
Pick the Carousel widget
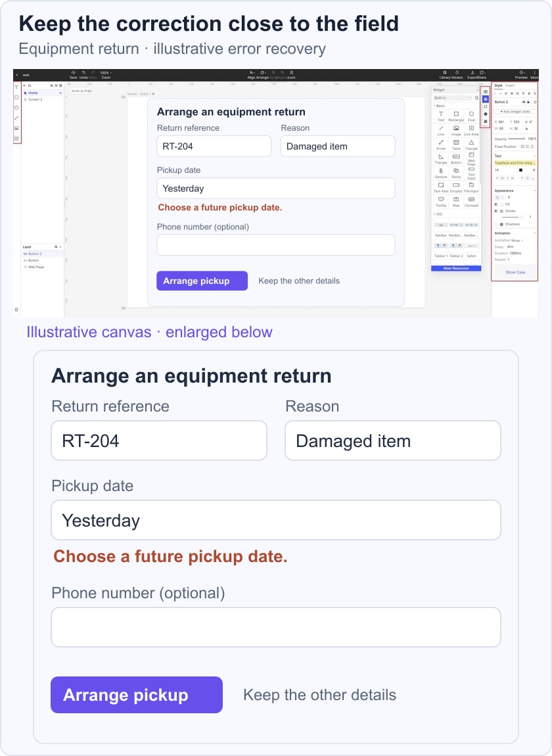click(x=471, y=202)
